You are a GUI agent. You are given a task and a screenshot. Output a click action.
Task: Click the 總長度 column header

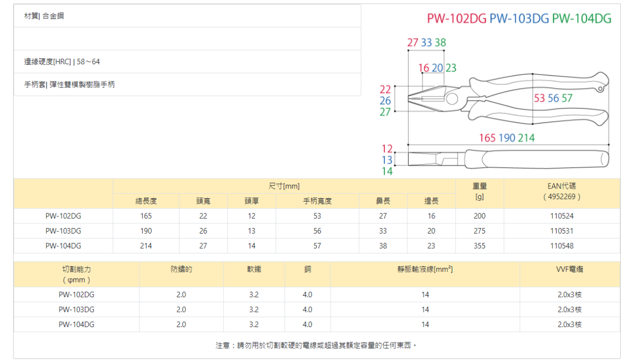[146, 201]
